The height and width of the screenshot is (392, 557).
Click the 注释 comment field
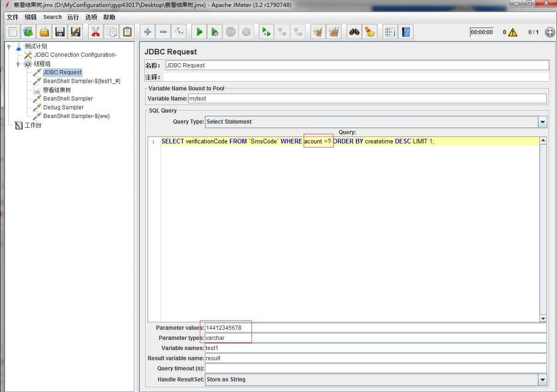tap(356, 77)
